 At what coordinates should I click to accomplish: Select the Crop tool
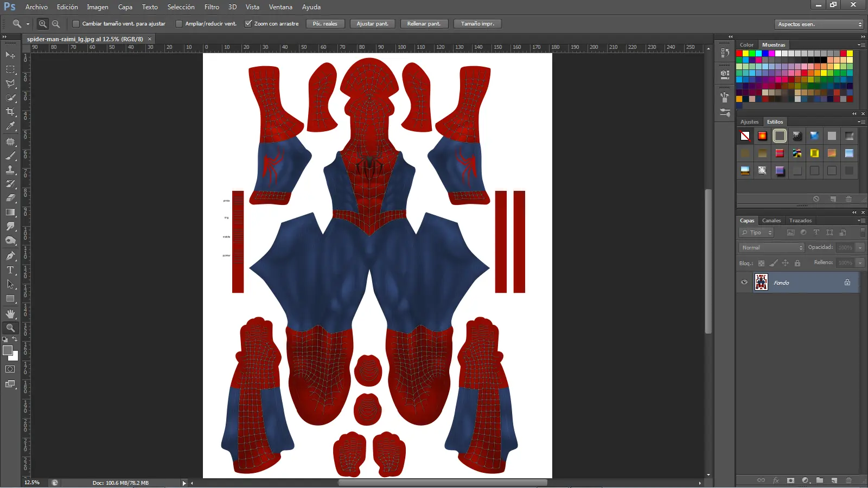tap(10, 112)
